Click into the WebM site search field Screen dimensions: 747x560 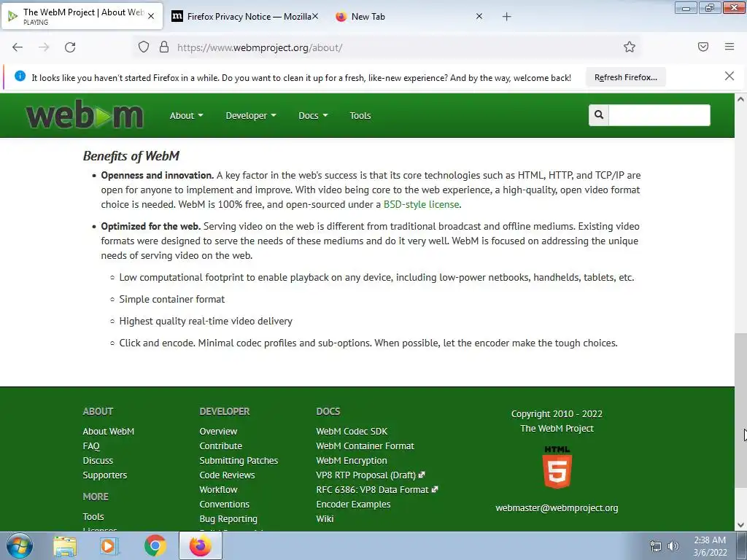pos(659,114)
